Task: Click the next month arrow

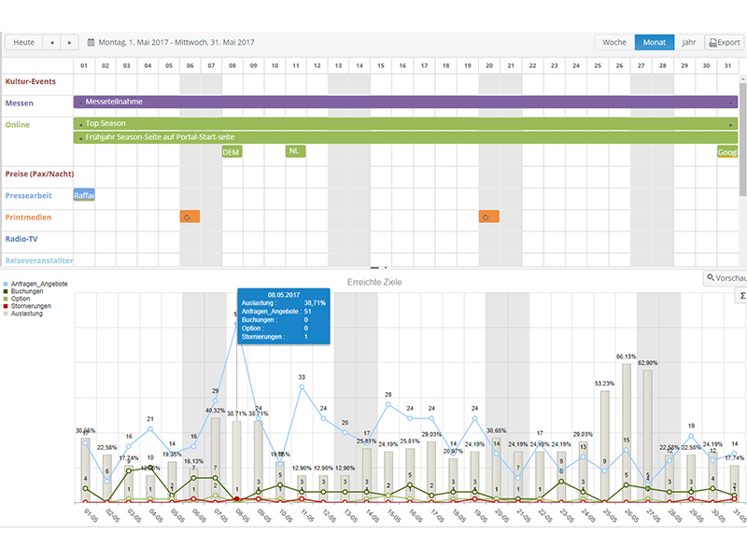Action: click(71, 42)
